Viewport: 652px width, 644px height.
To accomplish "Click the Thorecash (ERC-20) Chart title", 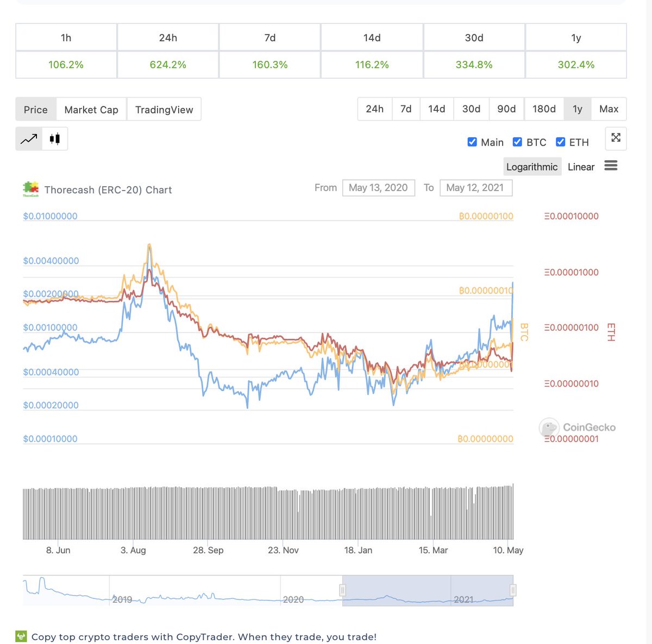I will pyautogui.click(x=108, y=190).
